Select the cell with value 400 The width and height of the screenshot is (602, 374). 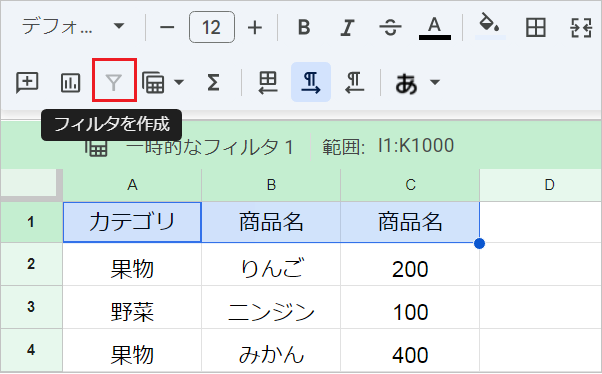410,350
